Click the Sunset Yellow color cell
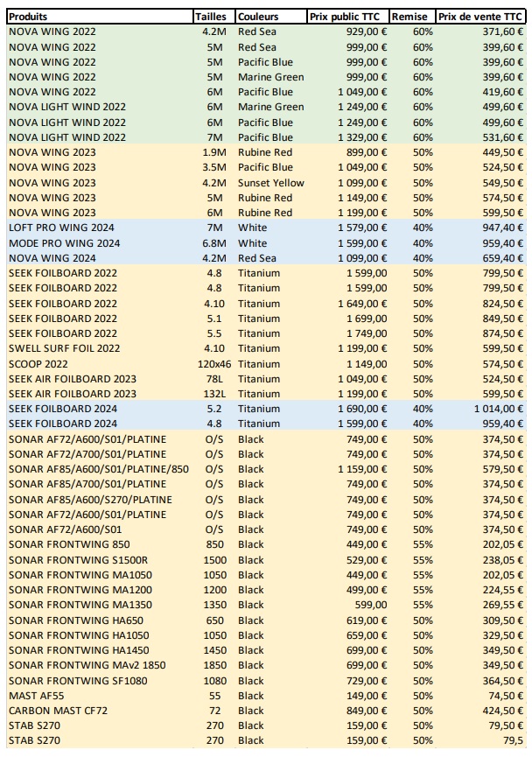 (x=271, y=183)
